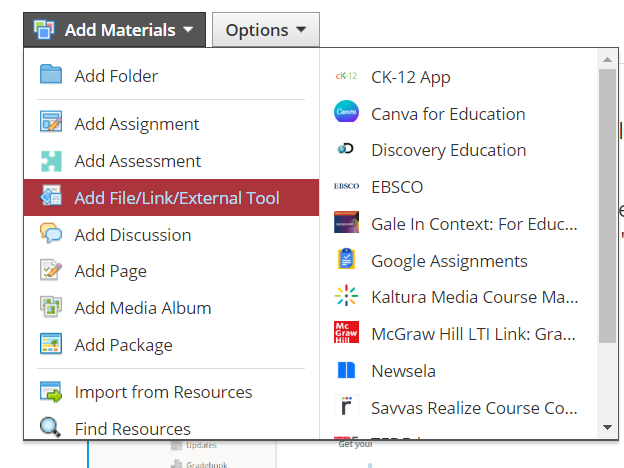
Task: Select Add File/Link/External Tool menu entry
Action: [x=172, y=197]
